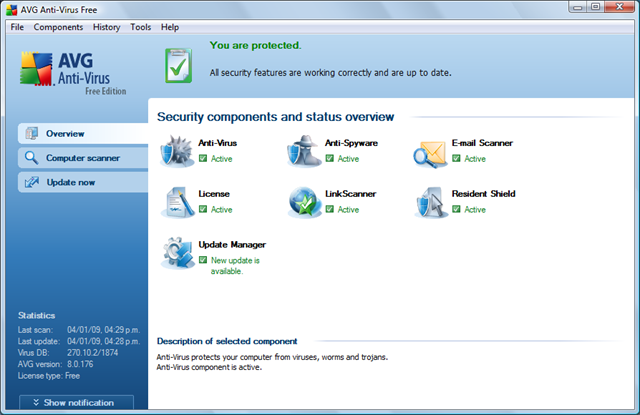Open the History menu
This screenshot has height=415, width=640.
[107, 27]
